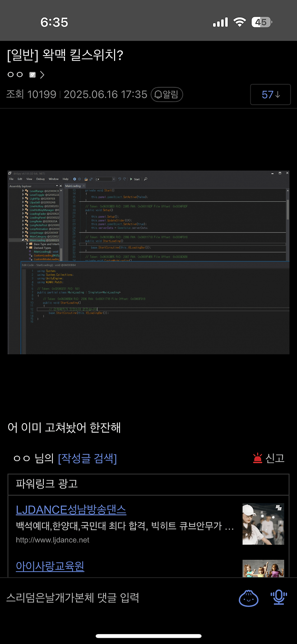297x644 pixels.
Task: Close the Assembly Explorer panel
Action: click(x=60, y=186)
